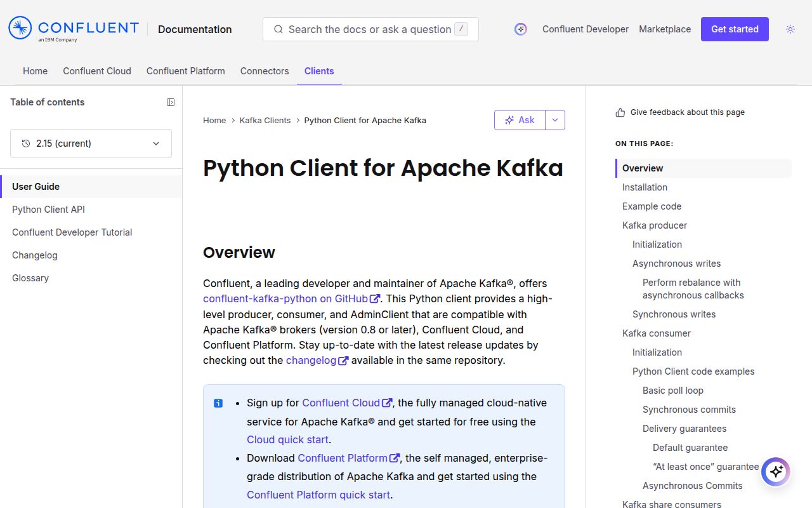Focus the docs search field
The width and height of the screenshot is (812, 508).
click(370, 29)
